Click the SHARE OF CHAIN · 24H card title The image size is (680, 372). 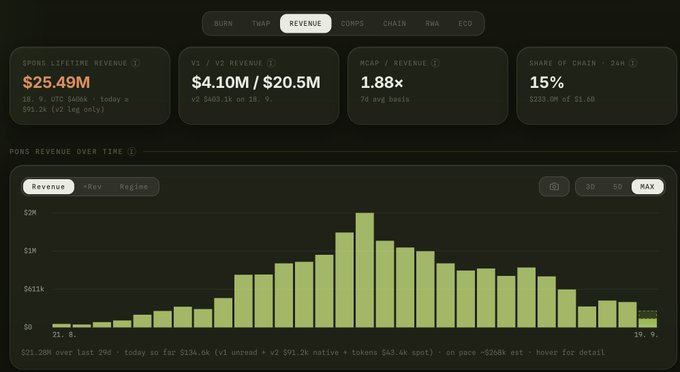577,63
